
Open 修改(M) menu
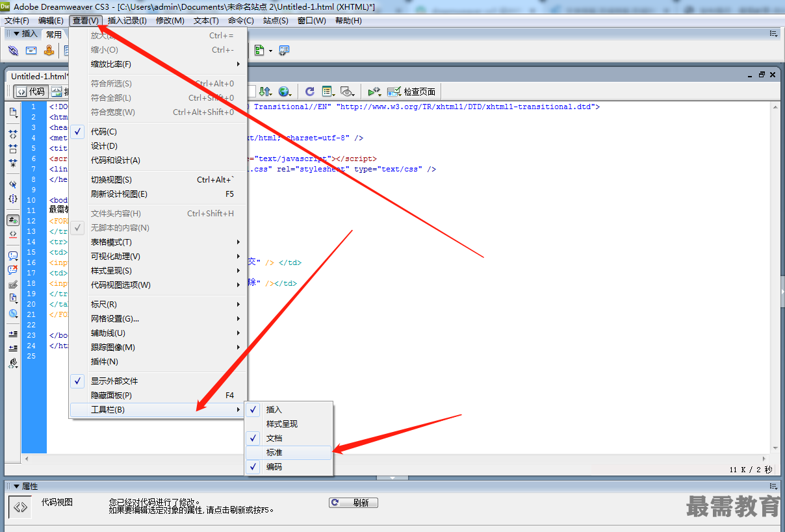click(170, 20)
